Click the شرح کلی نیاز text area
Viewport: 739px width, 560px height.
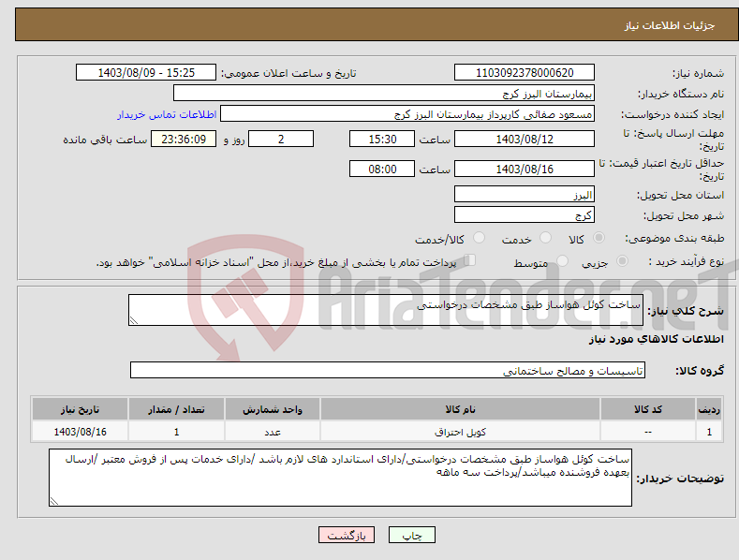click(386, 310)
